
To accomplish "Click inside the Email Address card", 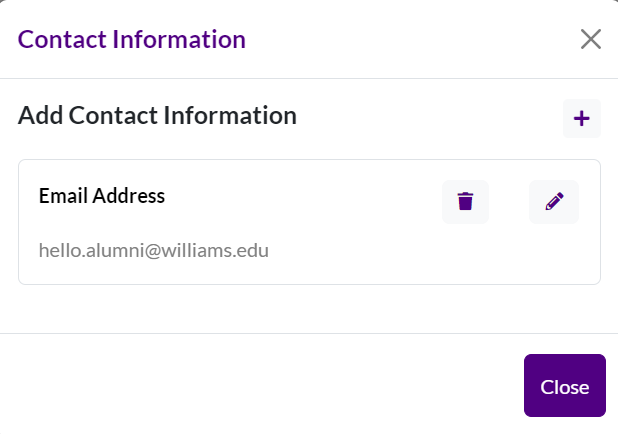I will (x=309, y=222).
